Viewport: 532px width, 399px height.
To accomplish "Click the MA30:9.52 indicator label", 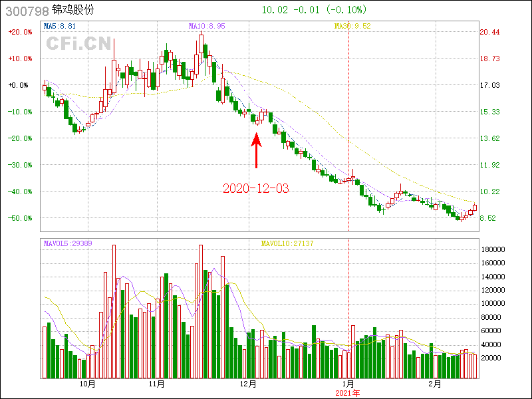I will 352,26.
